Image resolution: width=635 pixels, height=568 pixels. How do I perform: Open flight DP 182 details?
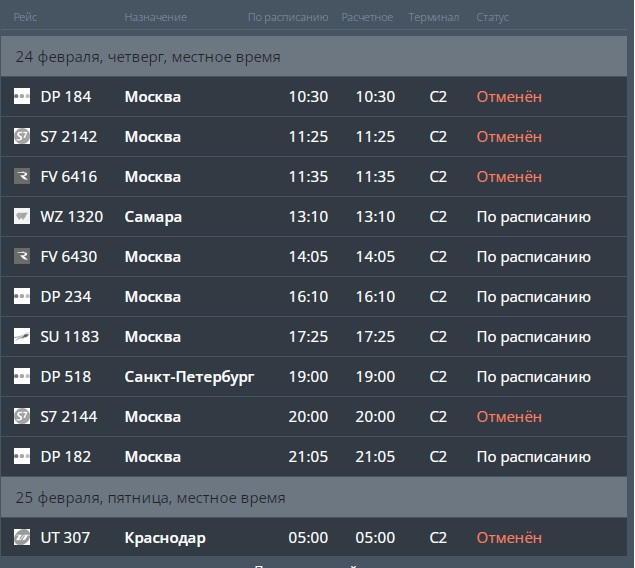(66, 457)
